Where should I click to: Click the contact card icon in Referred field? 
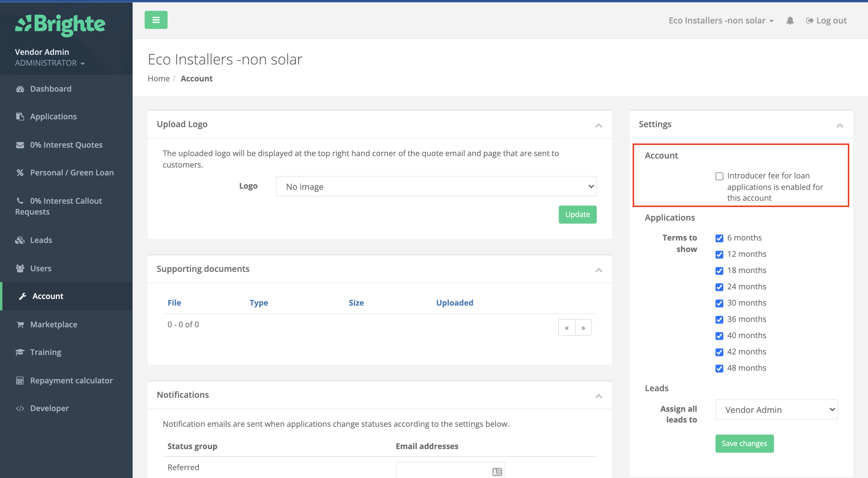(x=497, y=472)
